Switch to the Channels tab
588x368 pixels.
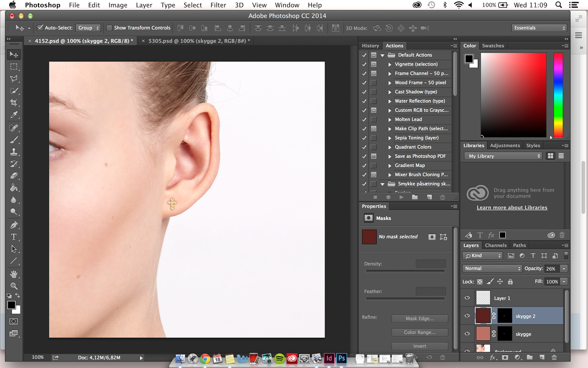[495, 245]
